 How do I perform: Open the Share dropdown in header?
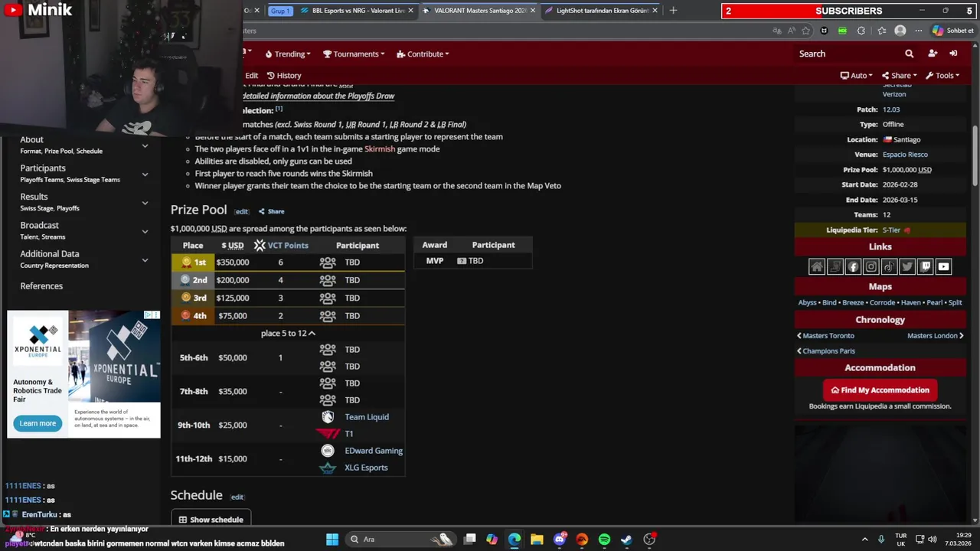tap(900, 76)
